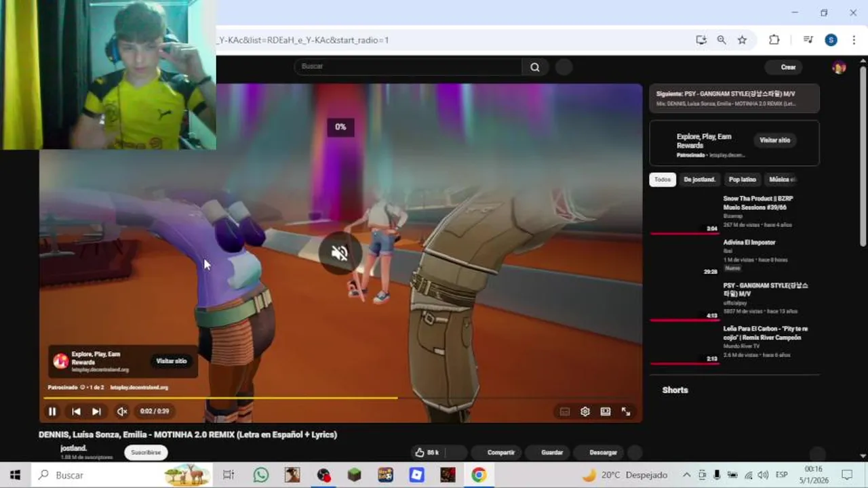Open the Minecraft block icon on taskbar

(354, 475)
